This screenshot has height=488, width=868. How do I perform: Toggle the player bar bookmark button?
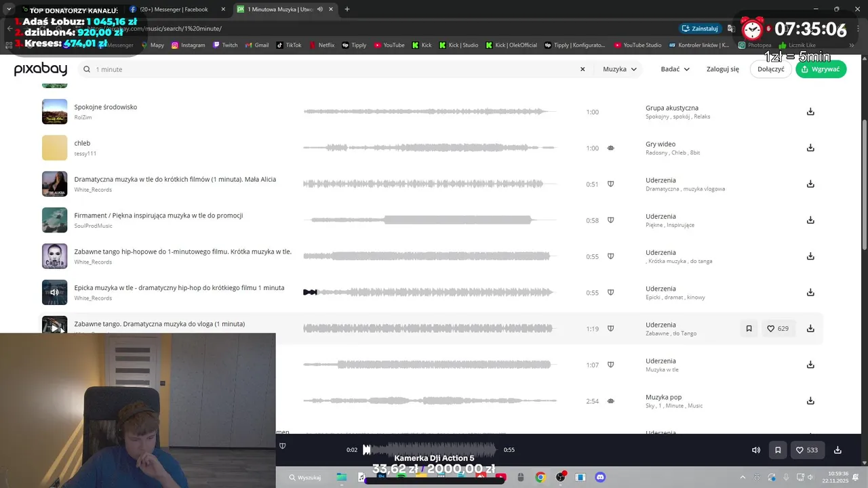tap(778, 450)
